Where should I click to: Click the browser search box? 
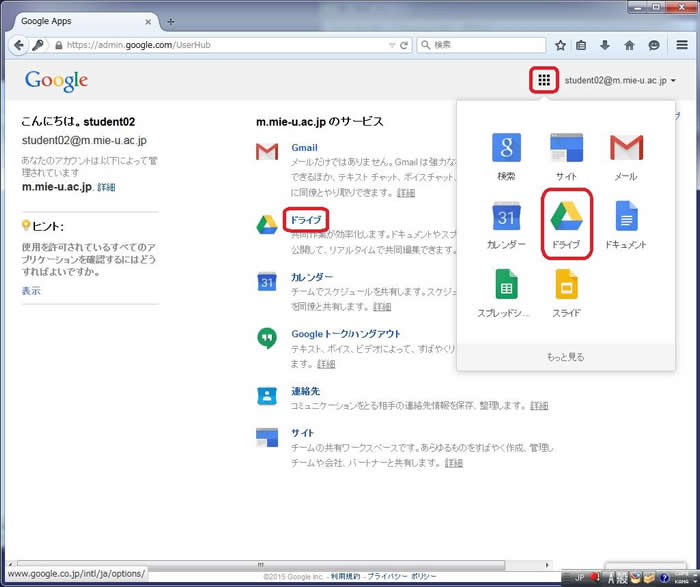(481, 45)
